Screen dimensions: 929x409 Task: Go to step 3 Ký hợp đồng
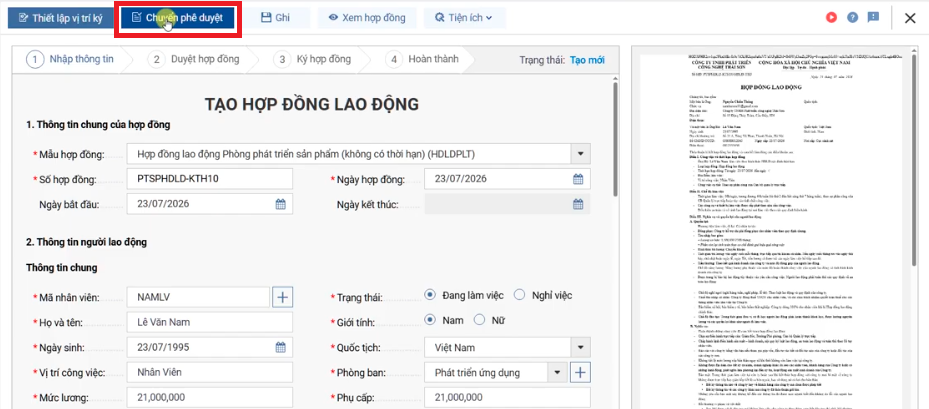(314, 59)
